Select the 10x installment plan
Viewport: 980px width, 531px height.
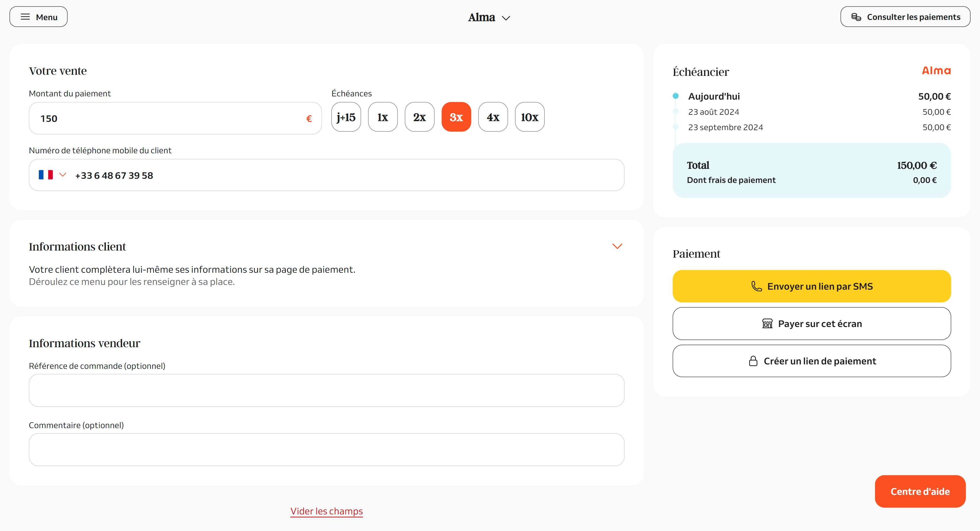530,117
